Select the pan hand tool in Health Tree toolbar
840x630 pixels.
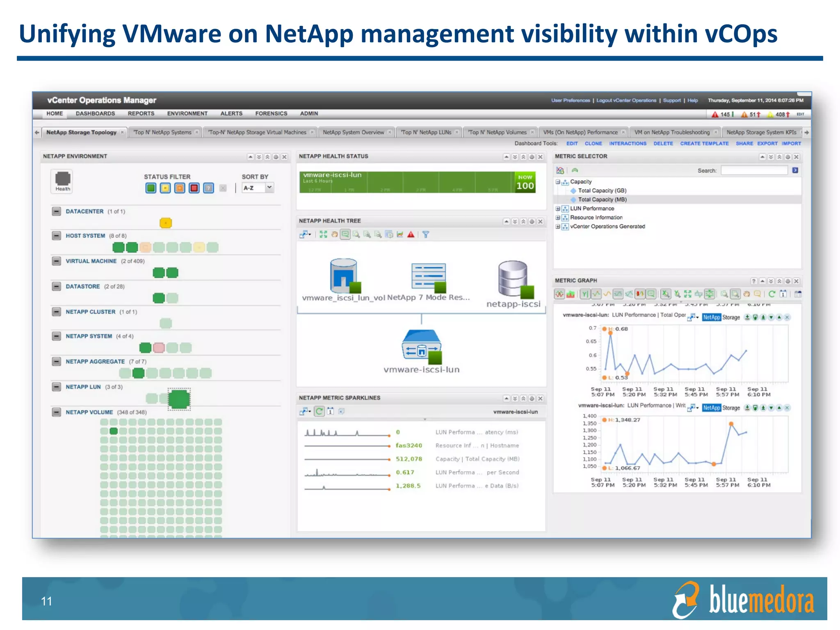coord(334,234)
